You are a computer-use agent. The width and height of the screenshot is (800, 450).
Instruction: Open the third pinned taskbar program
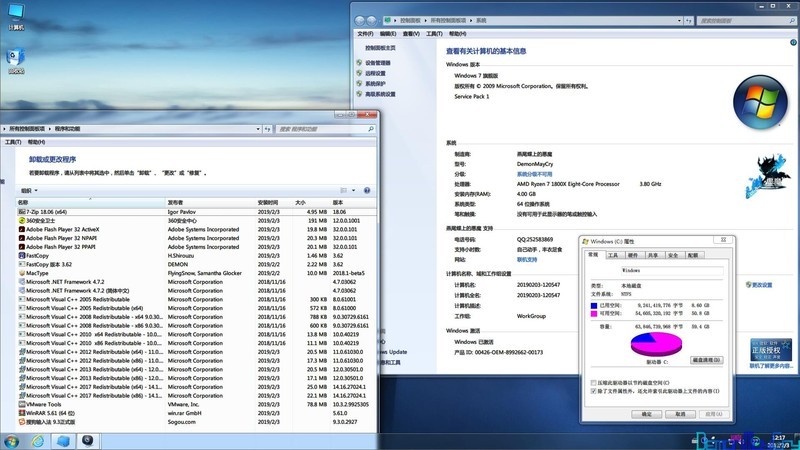pos(88,441)
